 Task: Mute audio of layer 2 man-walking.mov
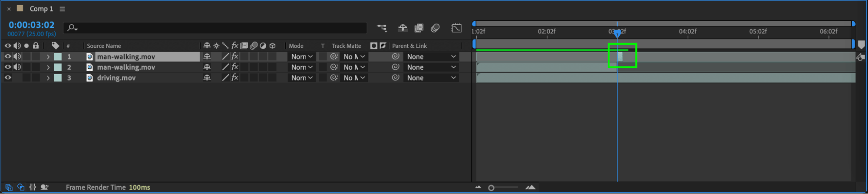pyautogui.click(x=17, y=67)
